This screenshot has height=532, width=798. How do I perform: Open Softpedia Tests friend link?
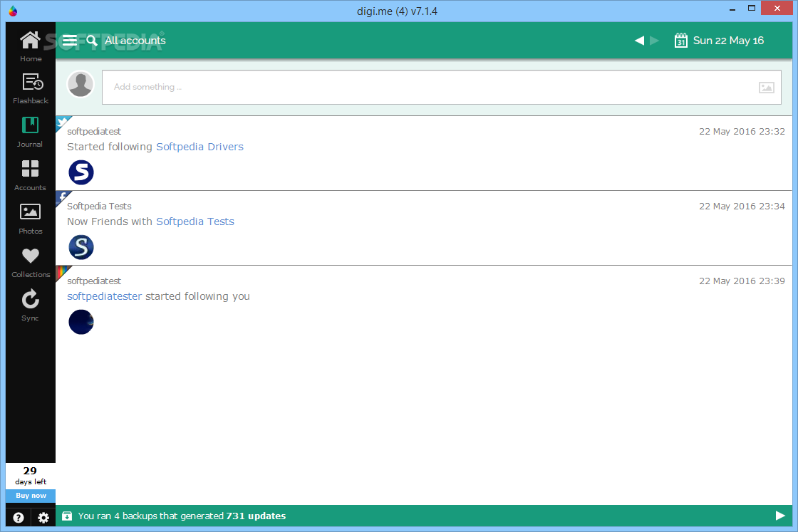tap(195, 221)
